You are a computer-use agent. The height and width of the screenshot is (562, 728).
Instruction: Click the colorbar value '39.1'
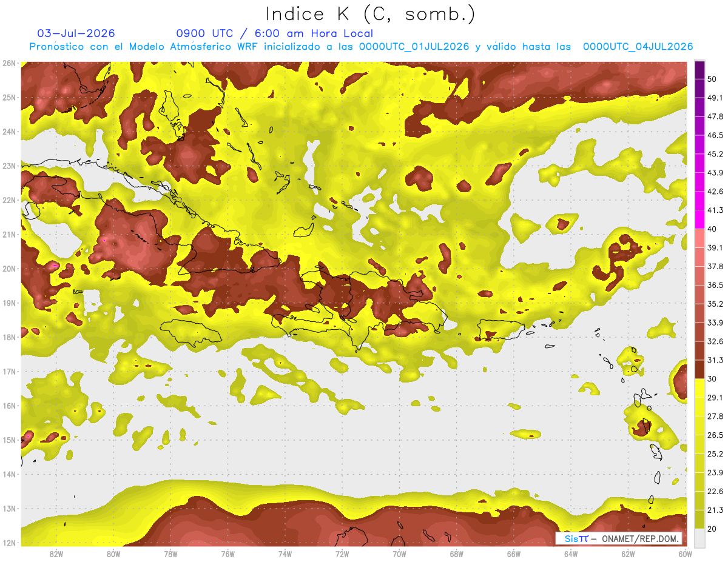[715, 248]
